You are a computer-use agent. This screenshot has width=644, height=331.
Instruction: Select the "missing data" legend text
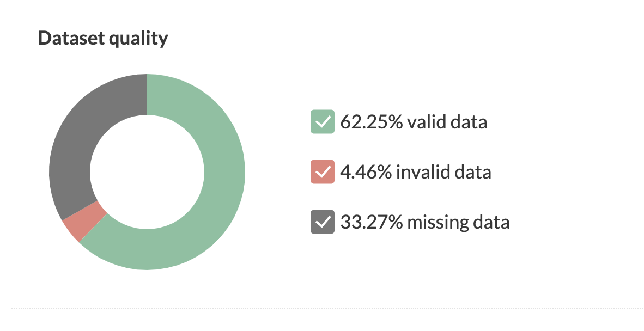click(x=458, y=222)
